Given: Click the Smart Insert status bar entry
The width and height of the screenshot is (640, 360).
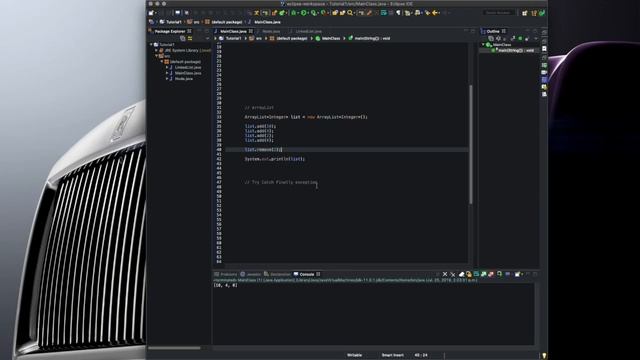Looking at the screenshot, I should [393, 355].
